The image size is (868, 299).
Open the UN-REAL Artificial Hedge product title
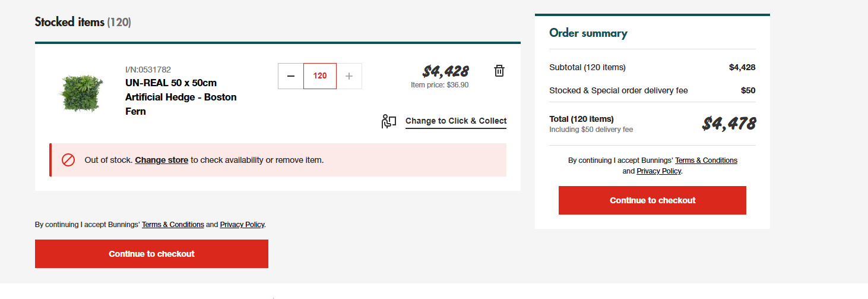click(x=181, y=97)
